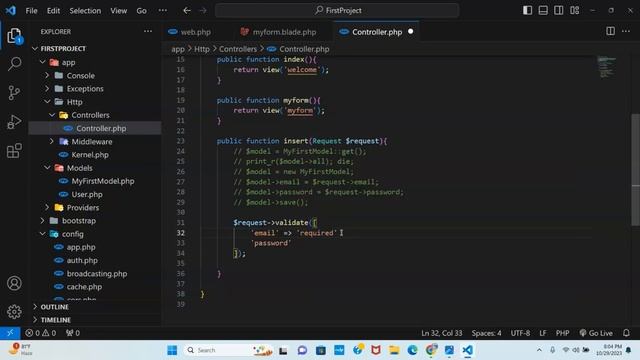Image resolution: width=640 pixels, height=360 pixels.
Task: Open the Manage gear icon
Action: coord(14,311)
